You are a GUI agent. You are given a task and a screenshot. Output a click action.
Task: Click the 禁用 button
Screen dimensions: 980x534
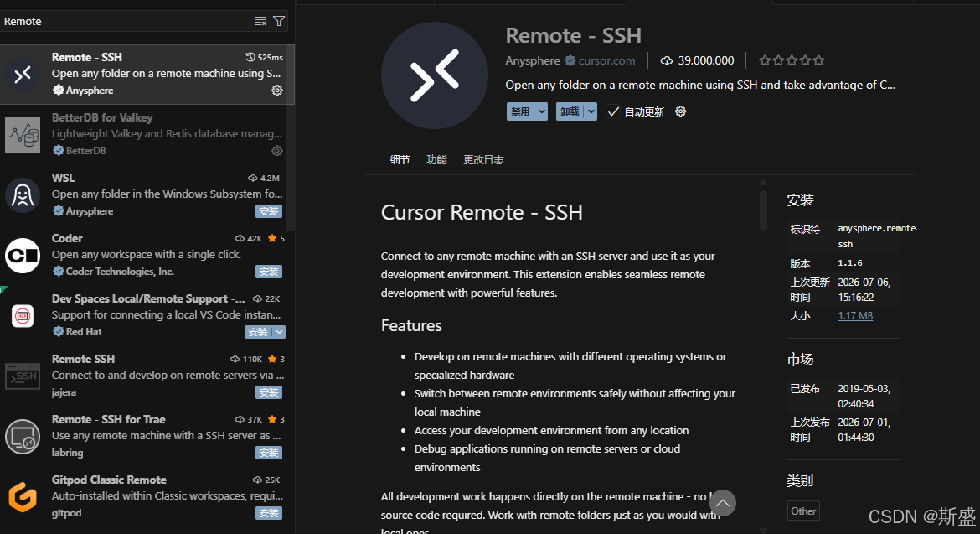pyautogui.click(x=521, y=111)
